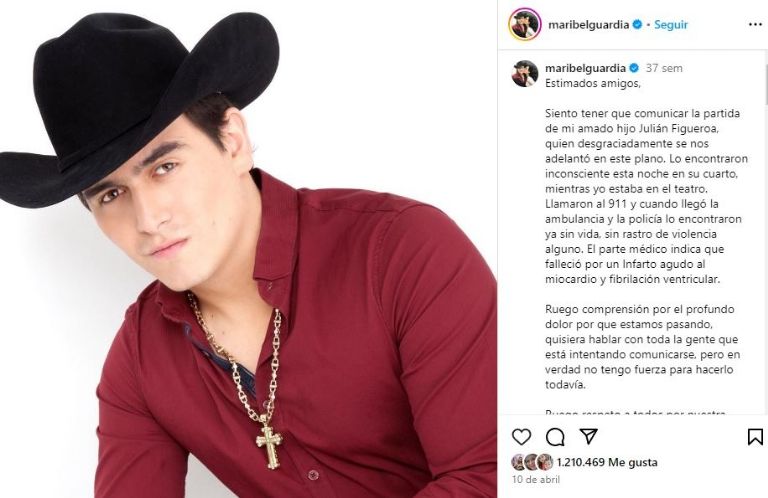Open the three-dot more options menu
768x498 pixels.
click(x=755, y=24)
